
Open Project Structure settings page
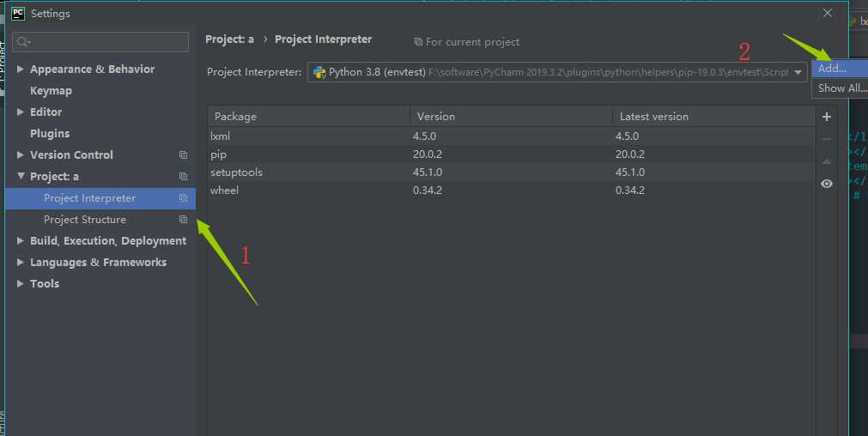(x=85, y=220)
